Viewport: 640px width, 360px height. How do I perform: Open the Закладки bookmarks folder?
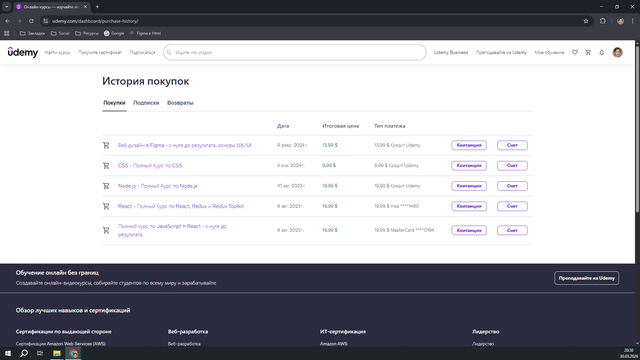pos(32,33)
